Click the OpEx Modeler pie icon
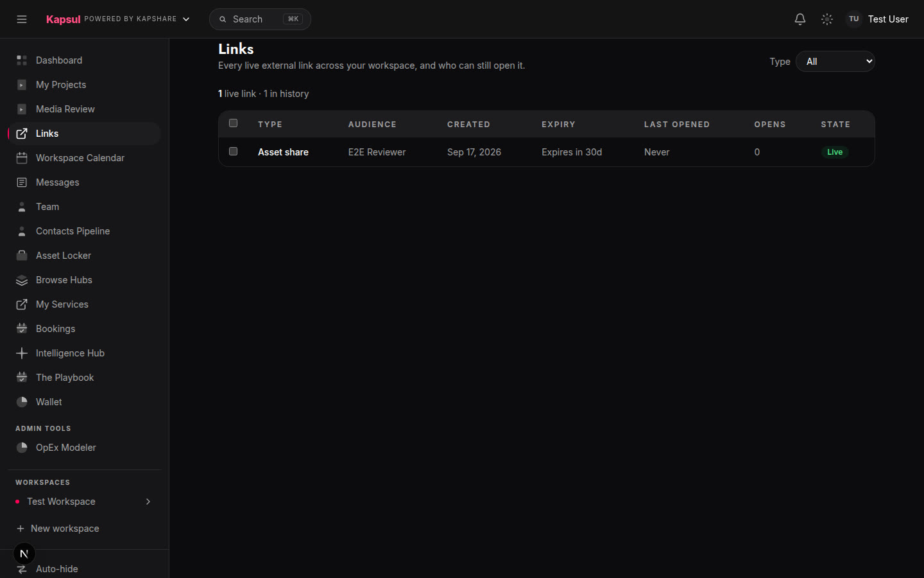 [x=22, y=448]
